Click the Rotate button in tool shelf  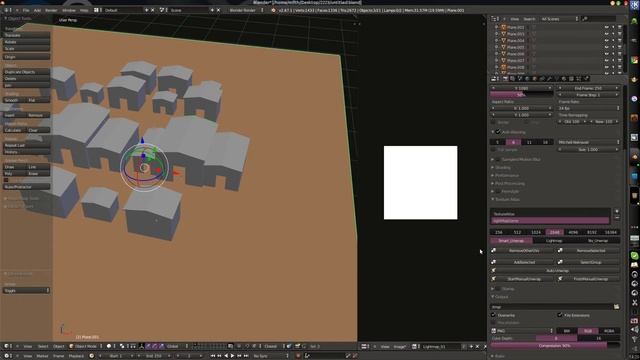[x=27, y=42]
